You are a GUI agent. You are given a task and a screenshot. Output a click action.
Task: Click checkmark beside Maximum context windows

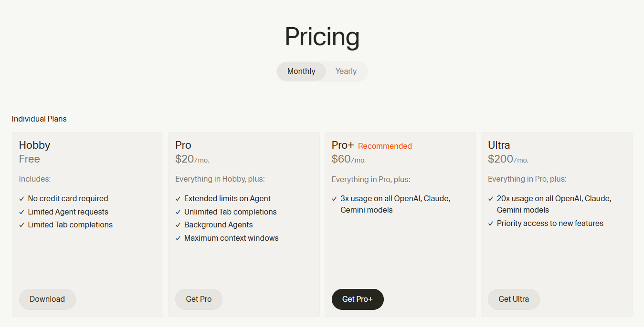point(178,238)
